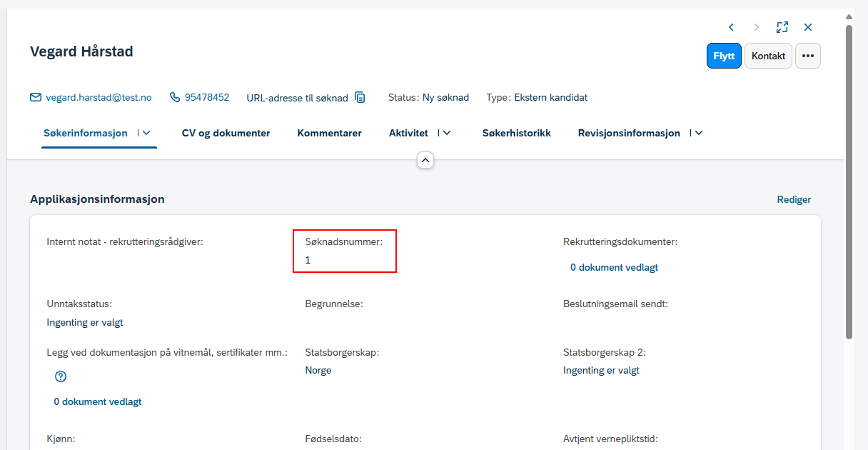
Task: Close the applicant panel X icon
Action: [x=808, y=27]
